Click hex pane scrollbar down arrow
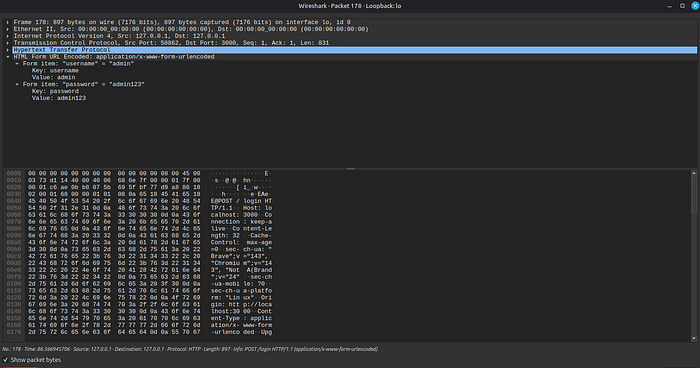Image resolution: width=700 pixels, height=368 pixels. click(x=694, y=339)
